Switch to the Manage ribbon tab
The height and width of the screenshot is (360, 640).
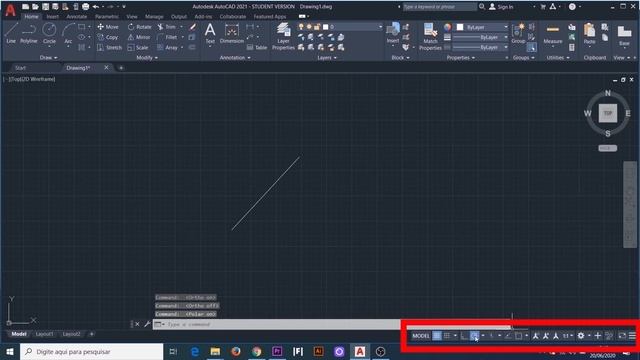click(x=154, y=17)
